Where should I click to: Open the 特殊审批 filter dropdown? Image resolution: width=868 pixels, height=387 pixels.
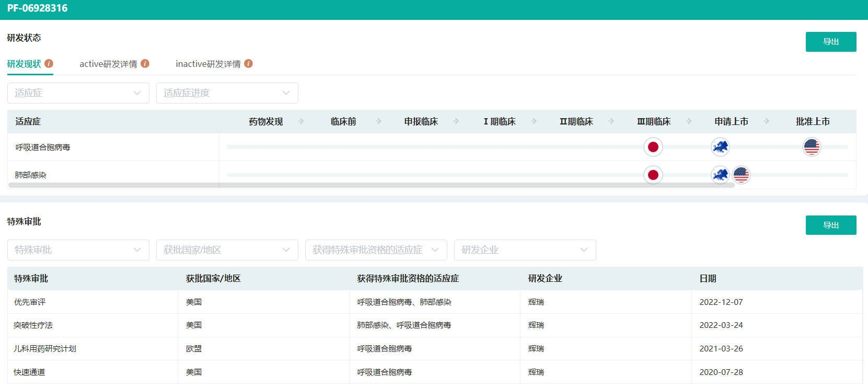[x=78, y=250]
